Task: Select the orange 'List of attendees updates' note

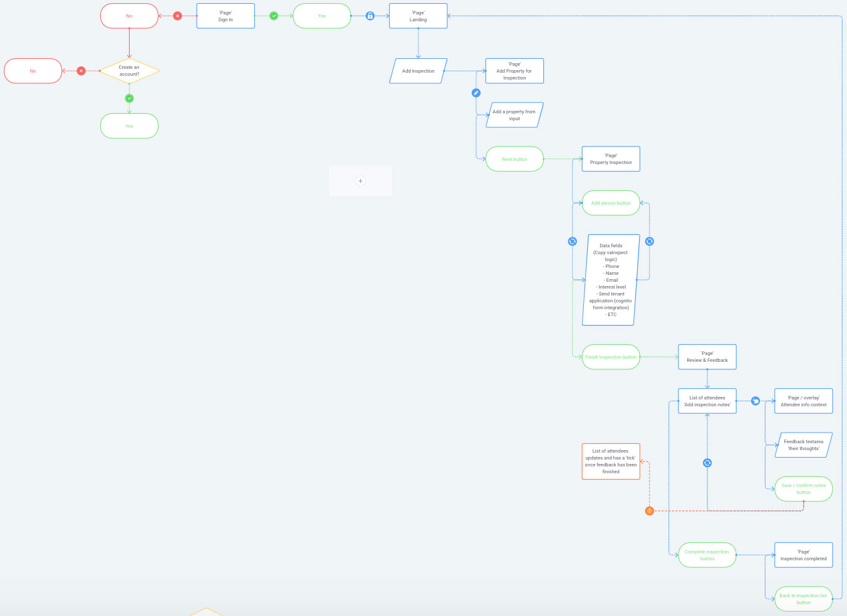Action: click(611, 461)
